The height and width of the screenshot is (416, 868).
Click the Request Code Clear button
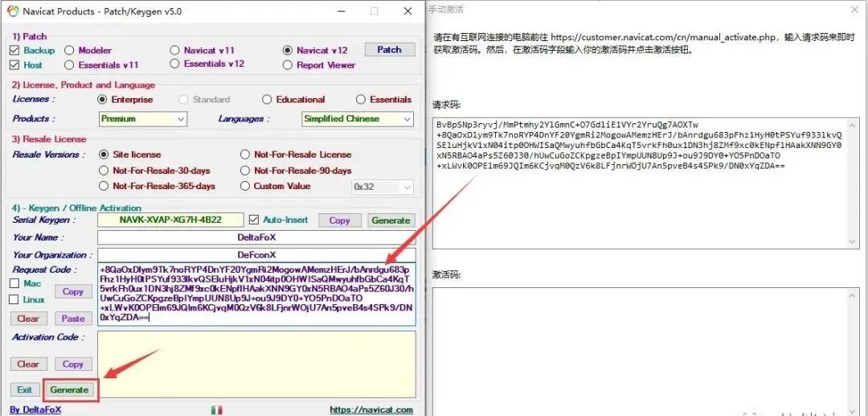pyautogui.click(x=28, y=319)
